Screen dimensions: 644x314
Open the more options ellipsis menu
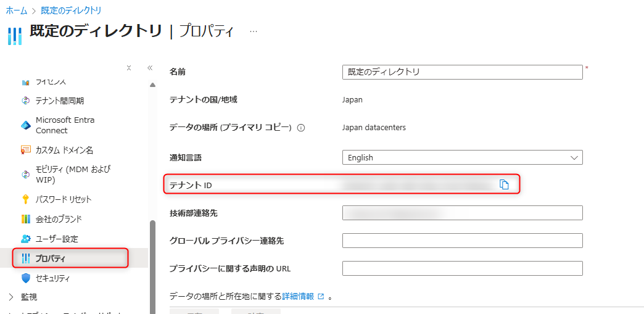pyautogui.click(x=254, y=31)
